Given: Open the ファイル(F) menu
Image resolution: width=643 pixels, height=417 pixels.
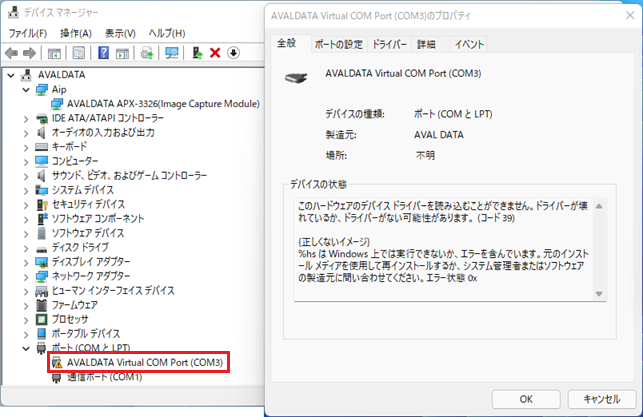Looking at the screenshot, I should click(x=27, y=33).
